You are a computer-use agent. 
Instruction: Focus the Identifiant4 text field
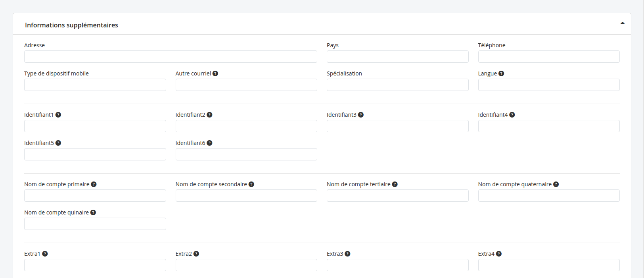pos(549,126)
